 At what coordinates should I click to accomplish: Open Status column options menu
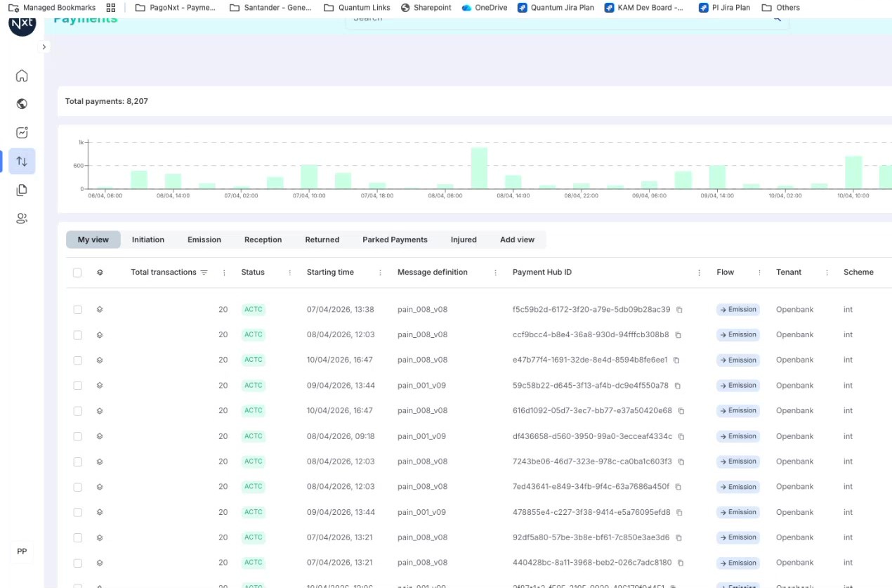289,273
